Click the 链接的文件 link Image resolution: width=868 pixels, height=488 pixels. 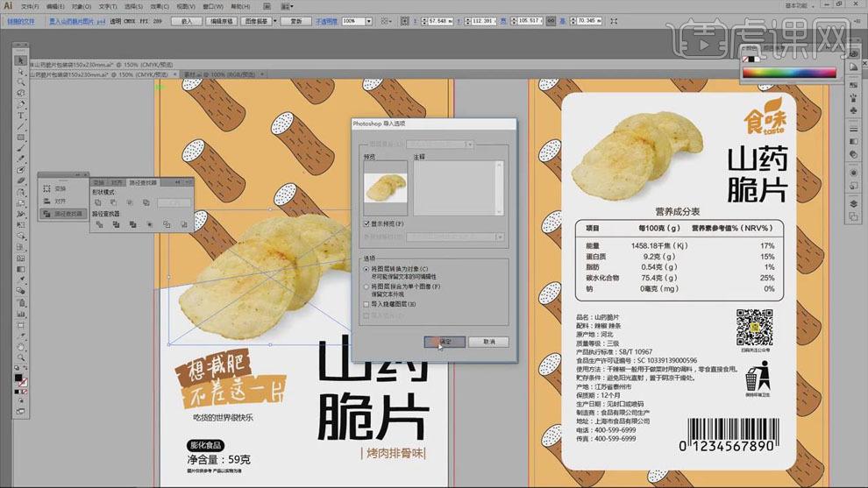[21, 21]
